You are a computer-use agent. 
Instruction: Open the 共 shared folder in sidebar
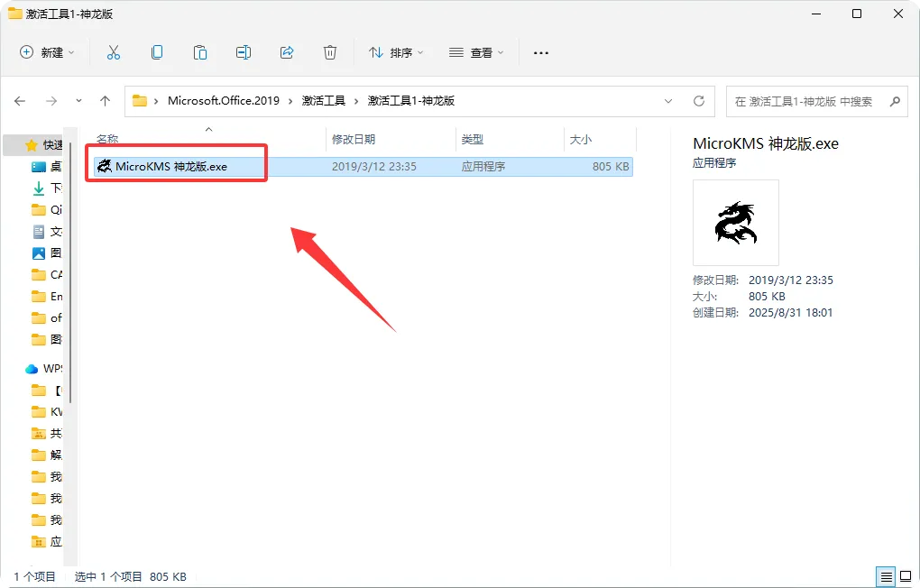(x=46, y=433)
